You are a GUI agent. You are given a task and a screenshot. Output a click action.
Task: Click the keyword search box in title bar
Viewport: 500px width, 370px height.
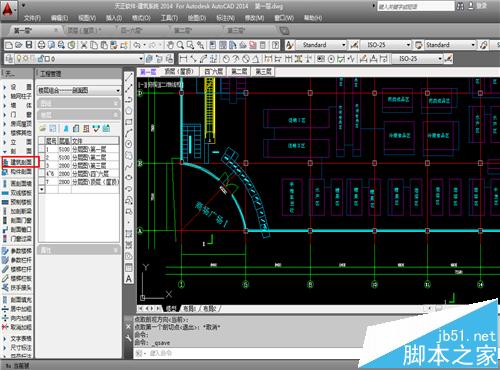[416, 6]
